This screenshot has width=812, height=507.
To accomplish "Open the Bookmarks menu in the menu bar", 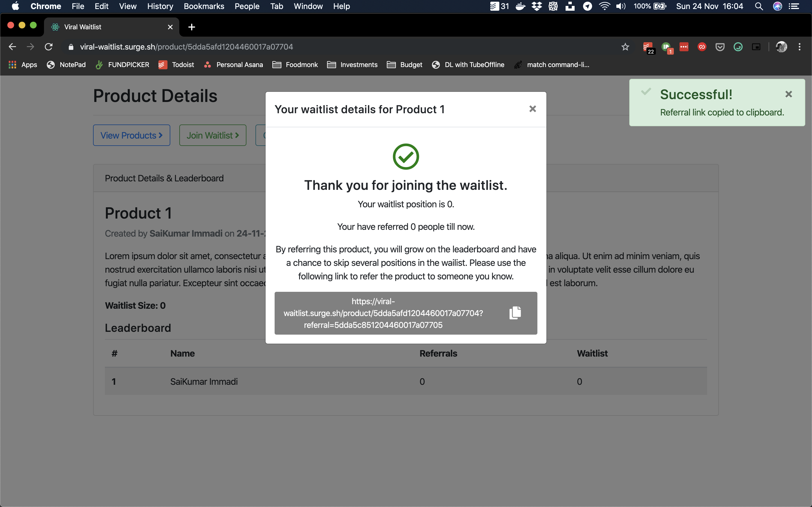I will coord(204,6).
